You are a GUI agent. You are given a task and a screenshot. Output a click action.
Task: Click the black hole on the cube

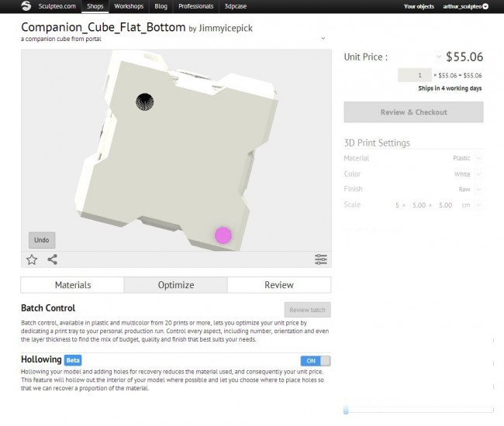tap(145, 101)
